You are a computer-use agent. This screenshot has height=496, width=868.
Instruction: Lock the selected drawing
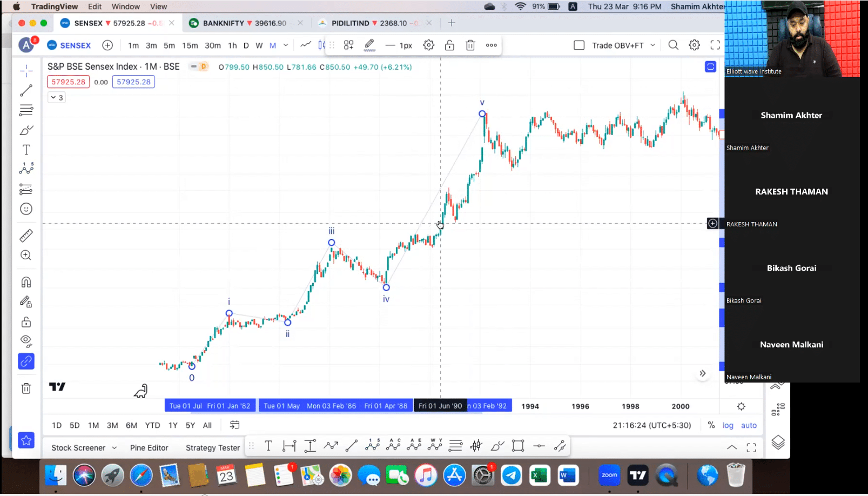449,45
